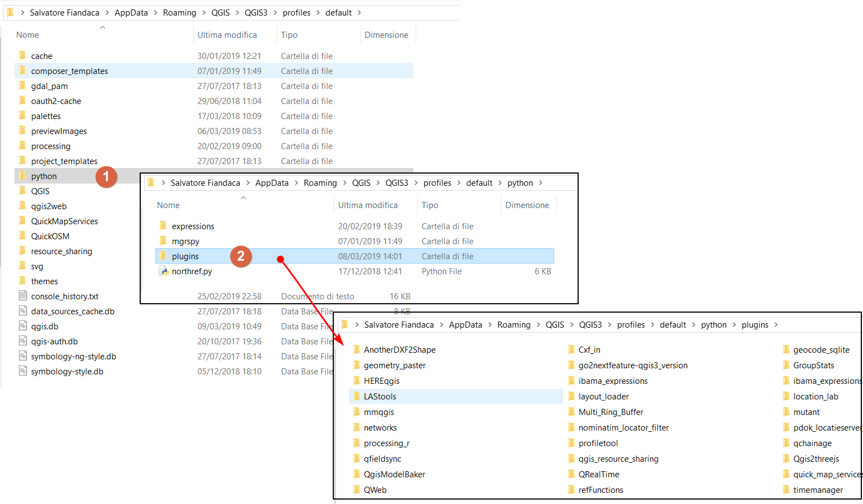Click the symbology-style.db file icon
This screenshot has width=863, height=504.
click(23, 371)
